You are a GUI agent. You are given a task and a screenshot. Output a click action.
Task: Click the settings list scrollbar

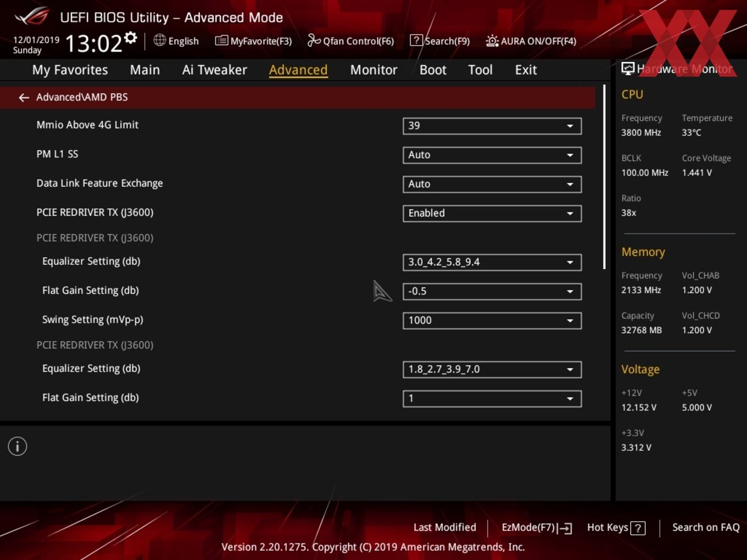pos(604,177)
